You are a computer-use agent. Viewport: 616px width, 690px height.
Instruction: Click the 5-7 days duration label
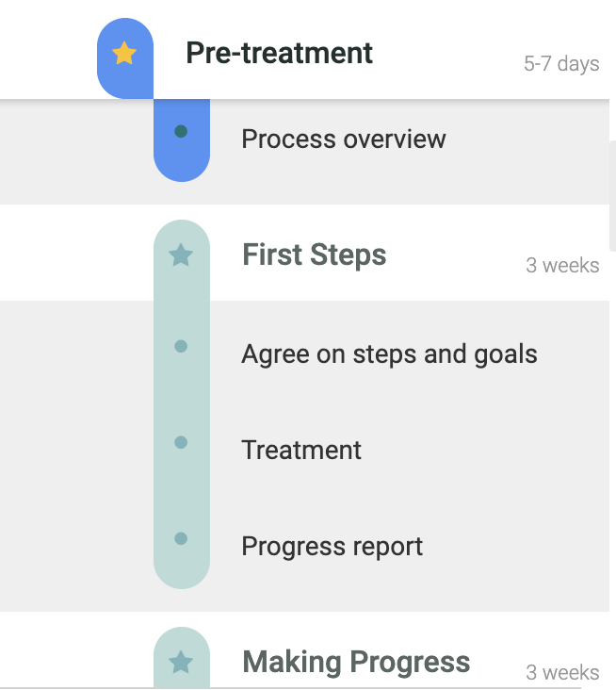click(x=561, y=64)
